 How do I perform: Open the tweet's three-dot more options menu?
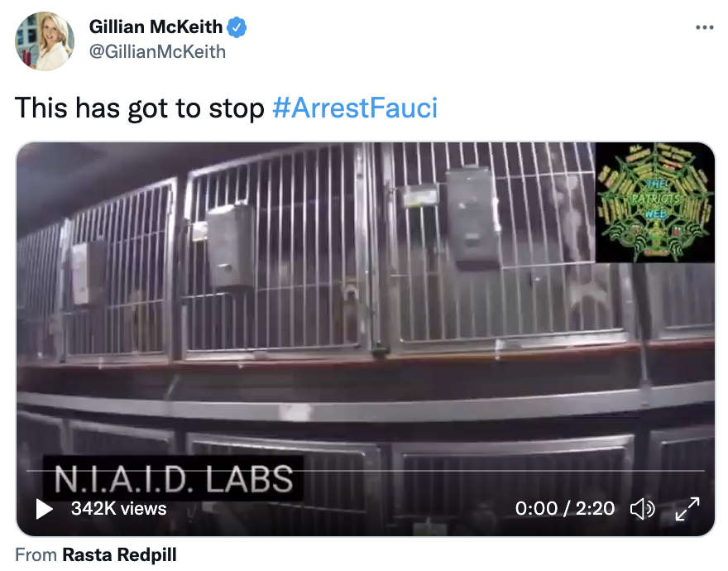704,27
